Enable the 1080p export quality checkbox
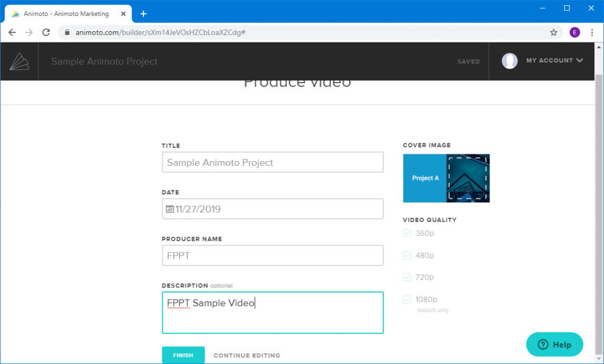Image resolution: width=604 pixels, height=364 pixels. coord(406,299)
